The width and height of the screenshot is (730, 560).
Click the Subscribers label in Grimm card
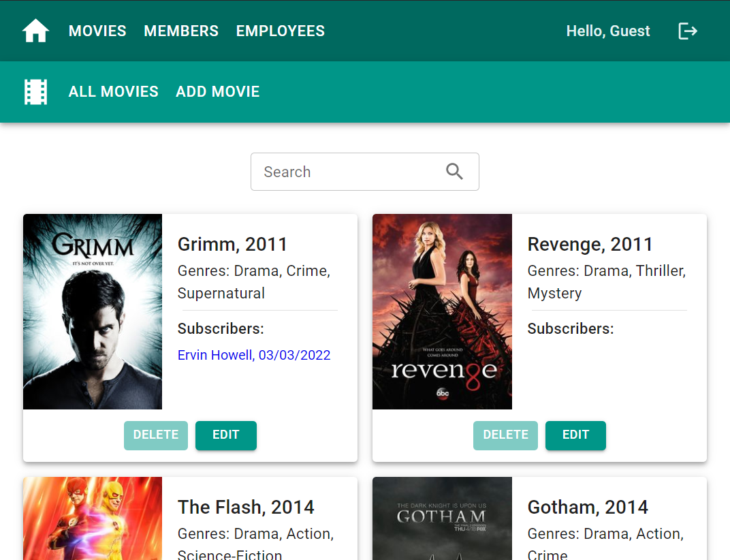tap(221, 328)
